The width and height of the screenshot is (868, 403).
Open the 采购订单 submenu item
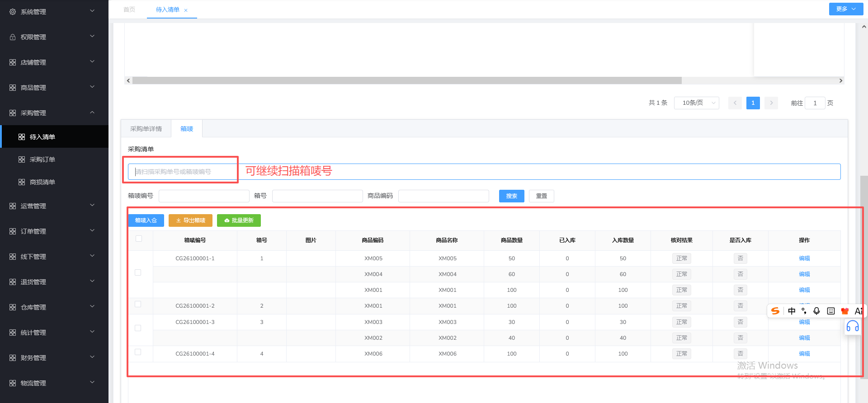[54, 159]
